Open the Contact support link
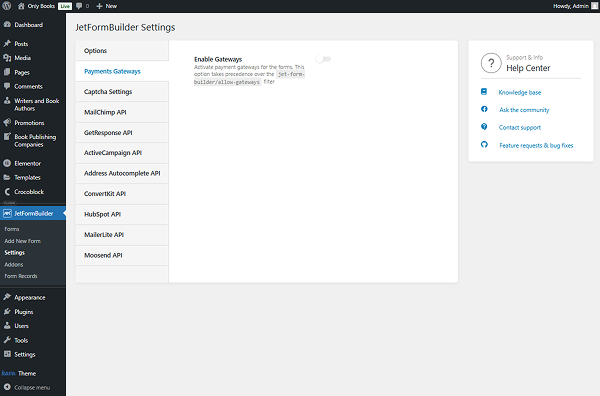 (x=520, y=127)
